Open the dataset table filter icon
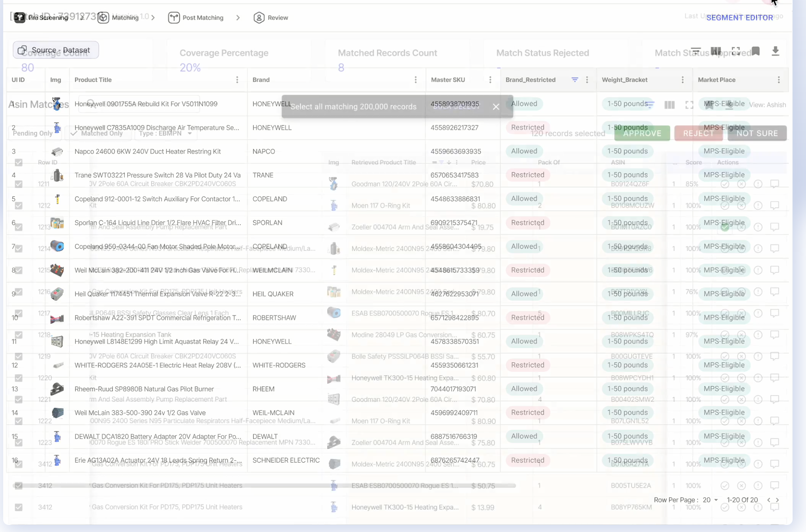The image size is (806, 532). pyautogui.click(x=696, y=51)
